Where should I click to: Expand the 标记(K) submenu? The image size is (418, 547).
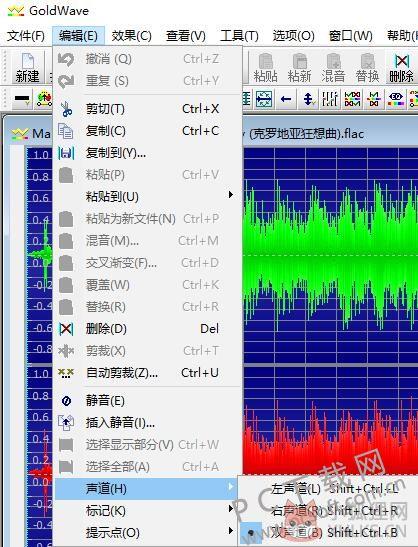[147, 510]
